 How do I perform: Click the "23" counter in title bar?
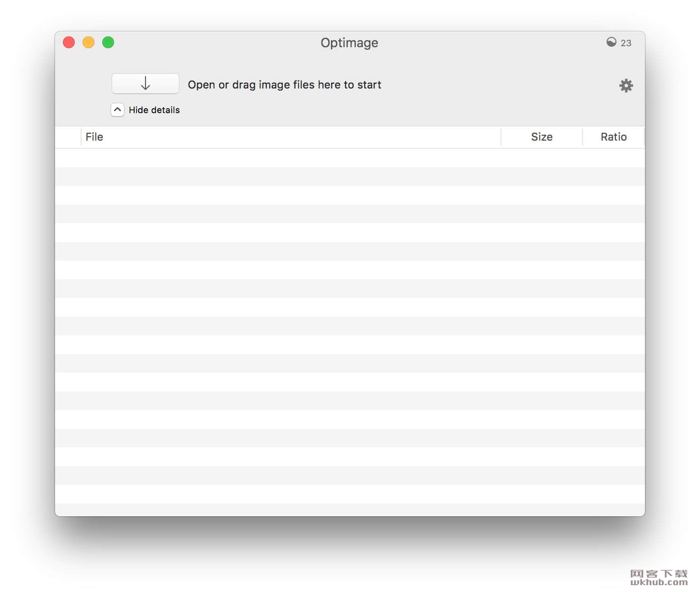[x=626, y=43]
